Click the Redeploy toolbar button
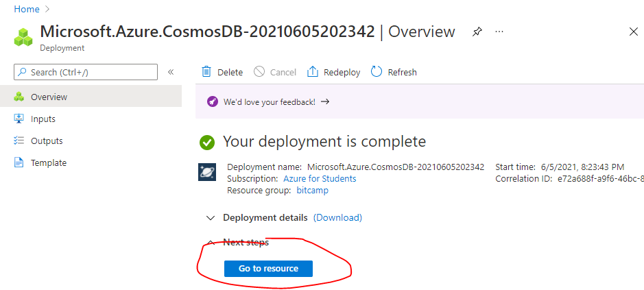 click(333, 72)
